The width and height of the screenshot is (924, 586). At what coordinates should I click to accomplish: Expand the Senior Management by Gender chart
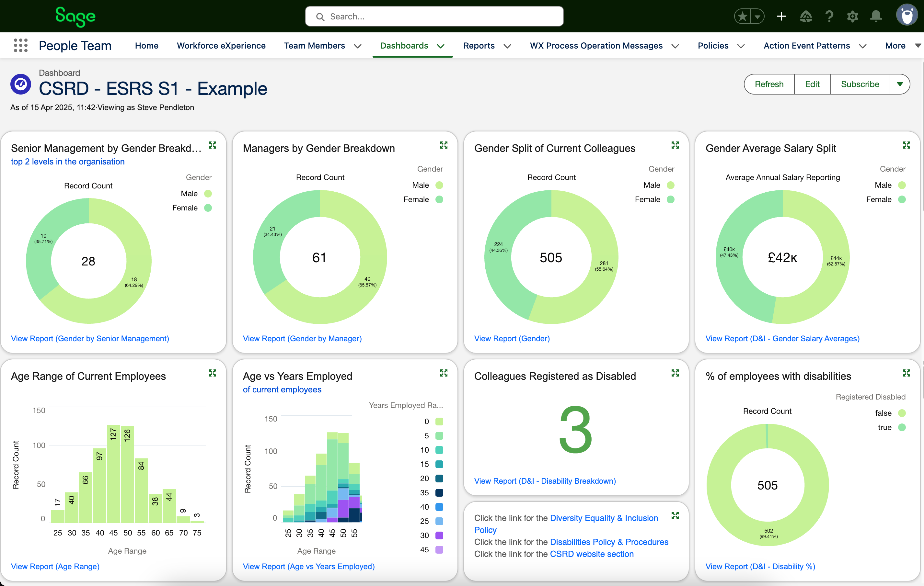(213, 145)
